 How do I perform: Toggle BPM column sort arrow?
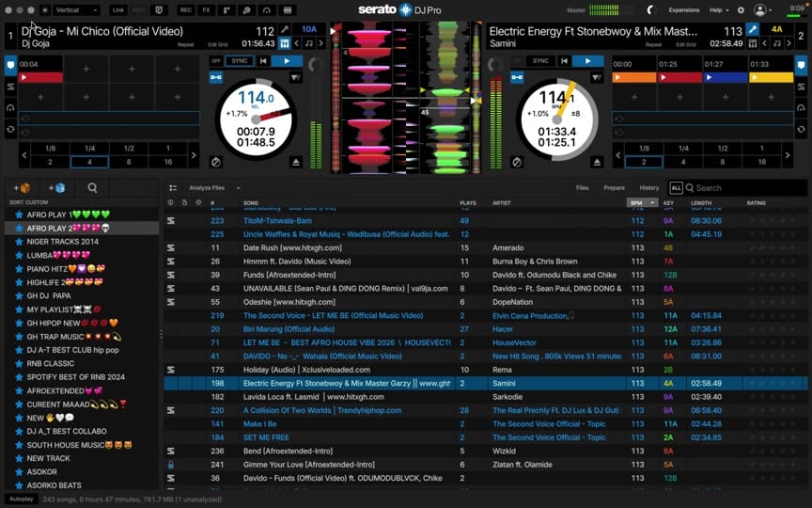(652, 202)
